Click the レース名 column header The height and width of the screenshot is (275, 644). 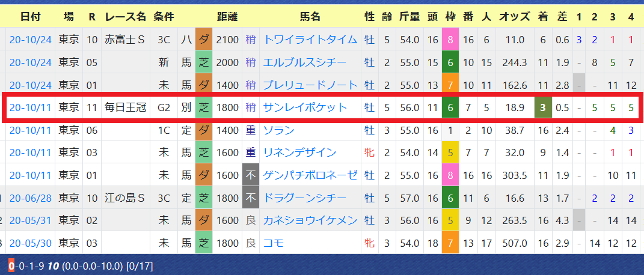pyautogui.click(x=126, y=16)
